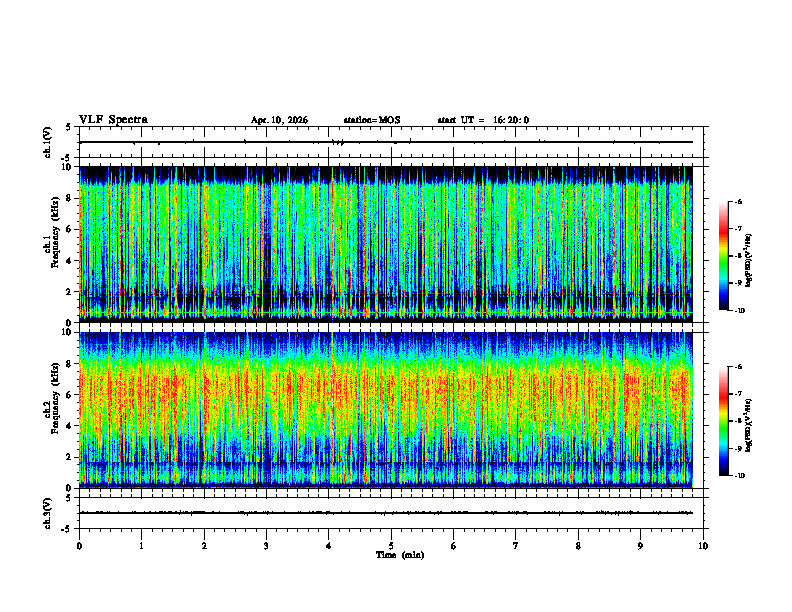Click the ch.1 frequency axis "6" tick label

pyautogui.click(x=70, y=230)
